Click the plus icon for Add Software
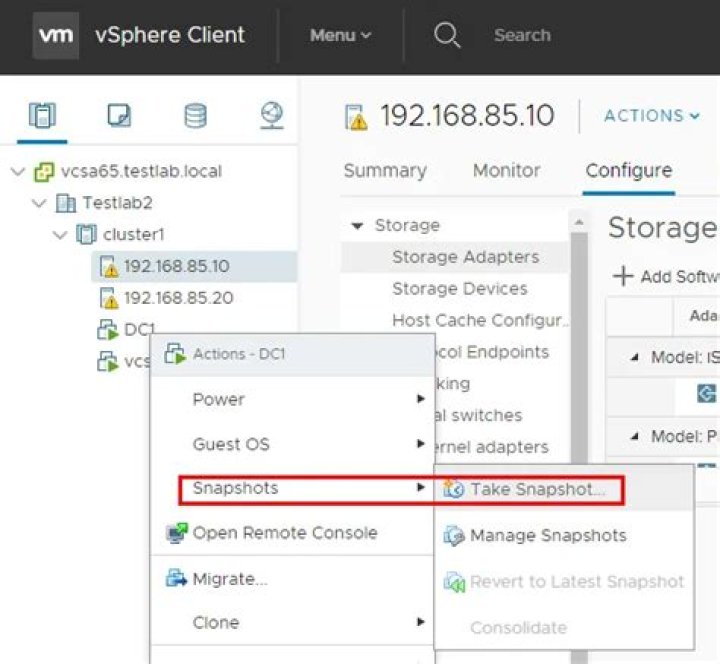The width and height of the screenshot is (720, 664). [623, 276]
